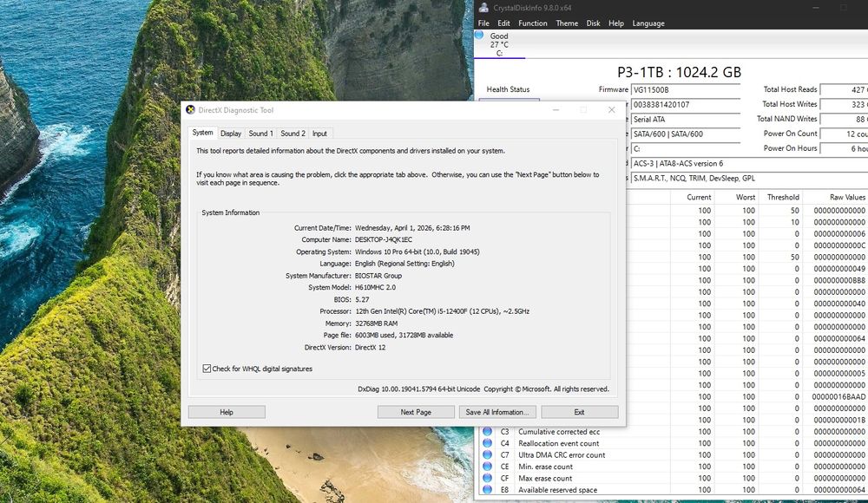Click the Power On Count value field

point(844,134)
